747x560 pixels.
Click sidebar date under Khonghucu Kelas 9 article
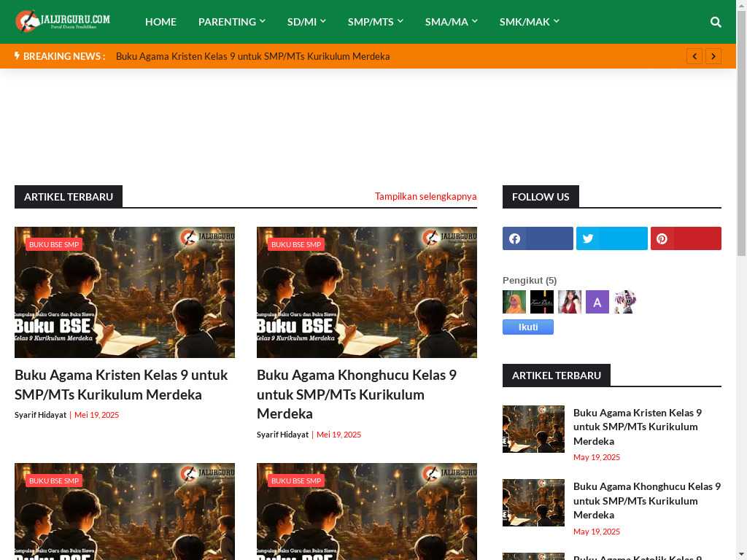click(597, 532)
